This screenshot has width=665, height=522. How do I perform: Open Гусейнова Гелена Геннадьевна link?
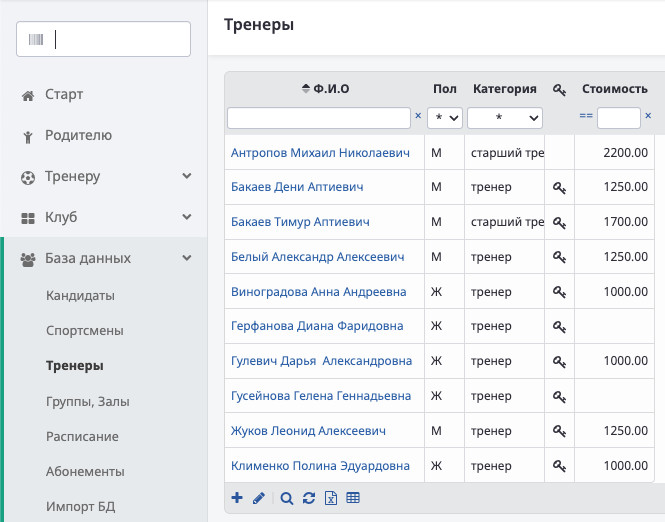(321, 396)
